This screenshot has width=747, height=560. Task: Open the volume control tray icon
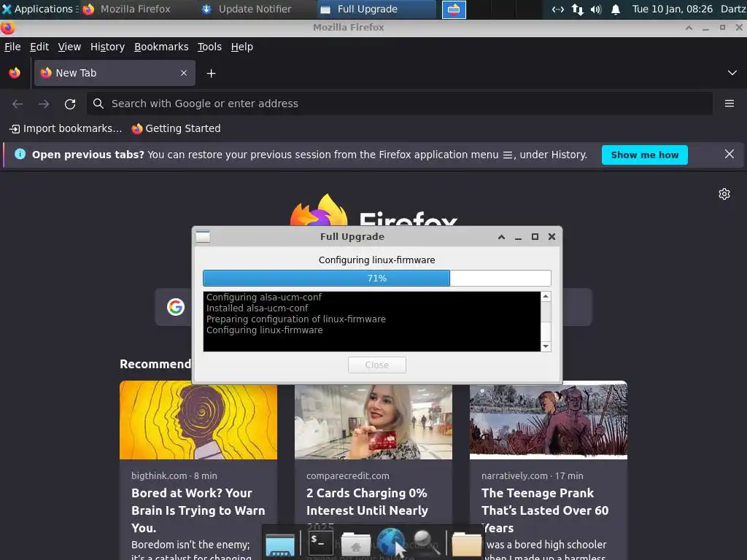pos(596,9)
